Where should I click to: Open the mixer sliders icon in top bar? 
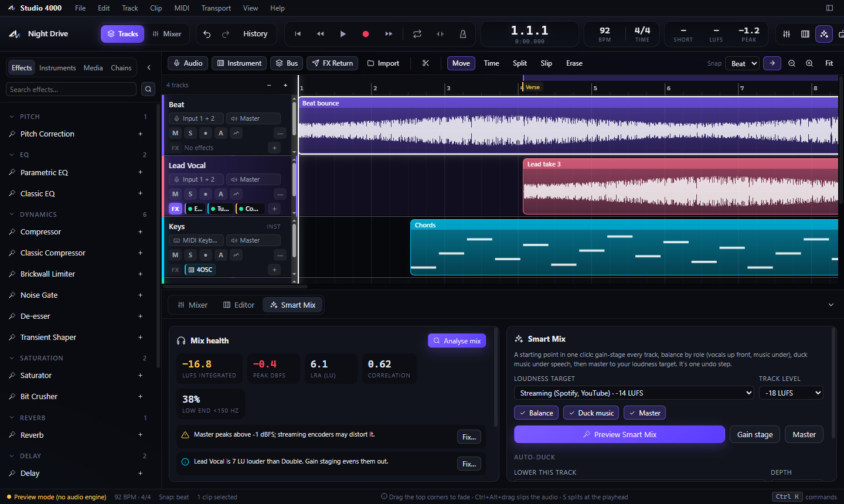click(787, 34)
